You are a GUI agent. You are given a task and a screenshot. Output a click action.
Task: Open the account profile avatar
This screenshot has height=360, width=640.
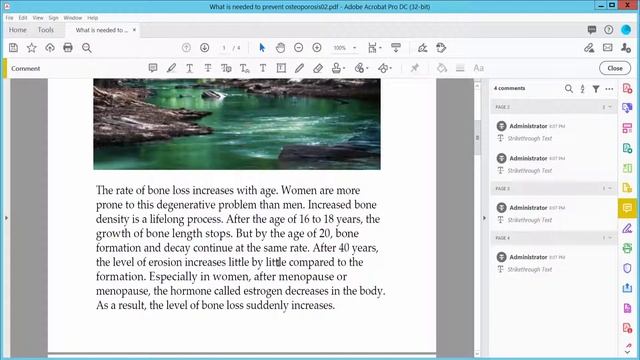tap(626, 29)
